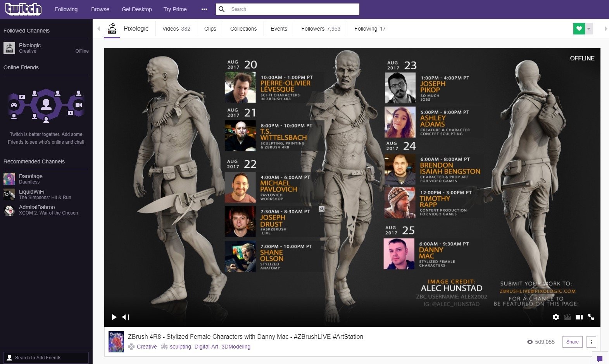Click the viewer count eye icon
Image resolution: width=609 pixels, height=364 pixels.
tap(530, 342)
